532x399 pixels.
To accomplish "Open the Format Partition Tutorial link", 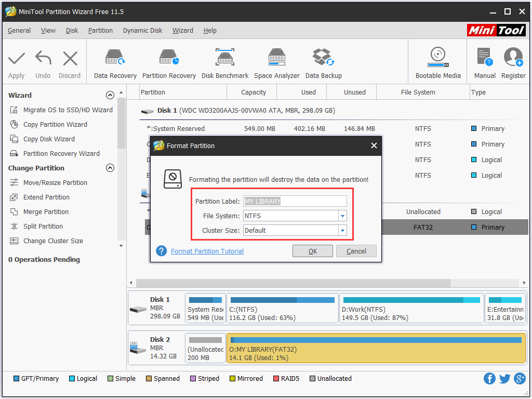I will (207, 251).
